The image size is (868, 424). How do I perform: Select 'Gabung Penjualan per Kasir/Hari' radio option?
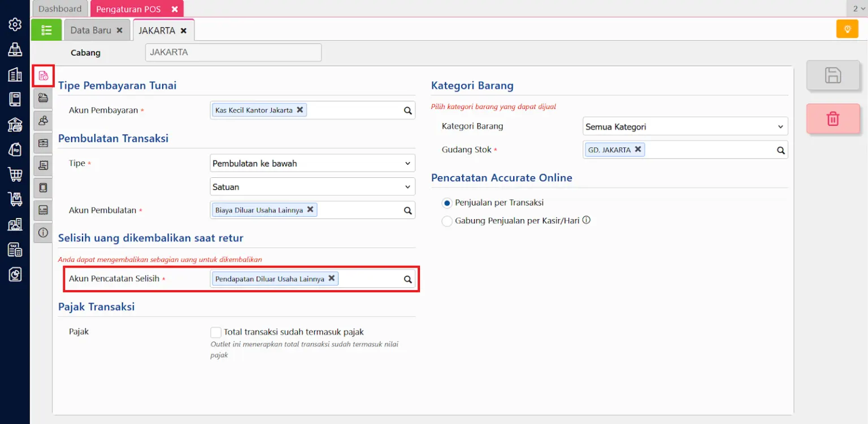447,221
